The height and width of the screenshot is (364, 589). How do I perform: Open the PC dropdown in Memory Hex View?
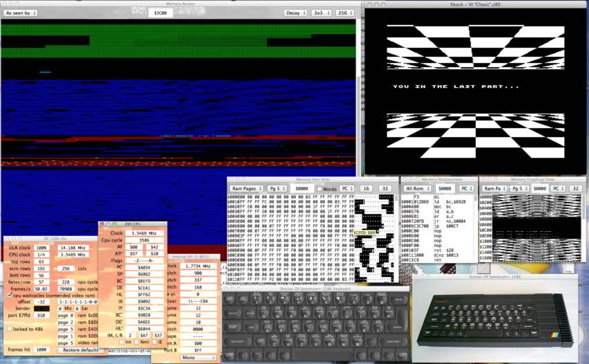coord(346,188)
